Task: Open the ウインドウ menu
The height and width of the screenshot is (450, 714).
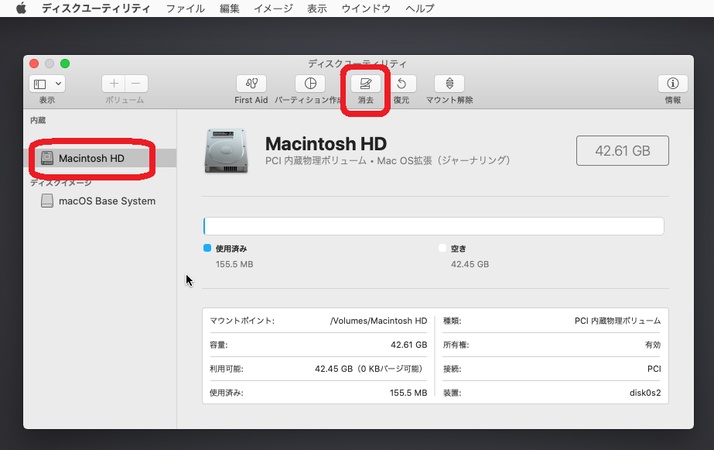Action: 366,8
